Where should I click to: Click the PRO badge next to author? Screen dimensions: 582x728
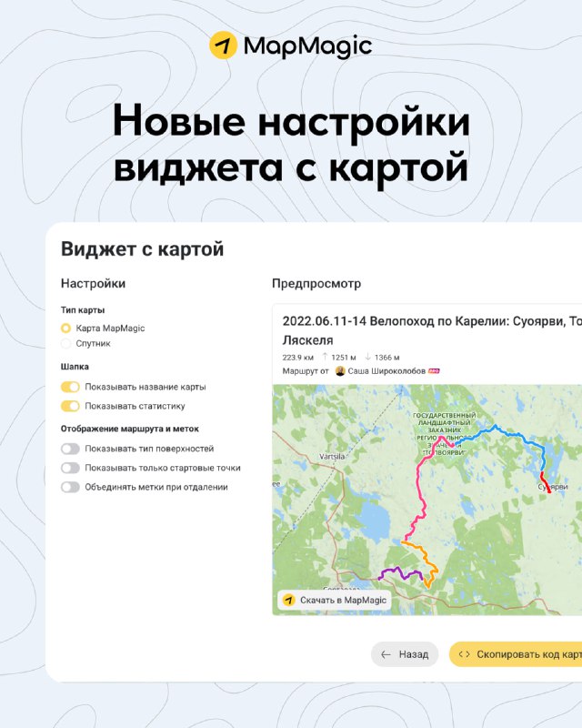point(434,371)
